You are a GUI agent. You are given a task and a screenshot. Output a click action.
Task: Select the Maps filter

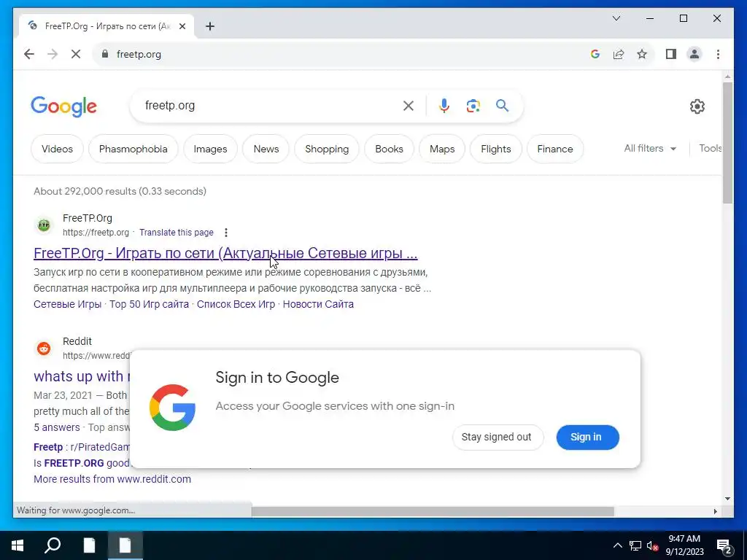442,149
